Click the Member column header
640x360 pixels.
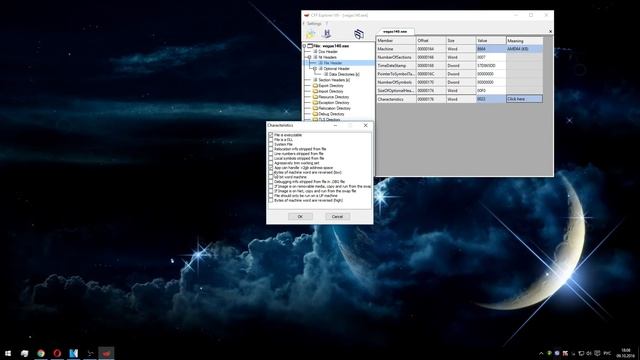396,41
